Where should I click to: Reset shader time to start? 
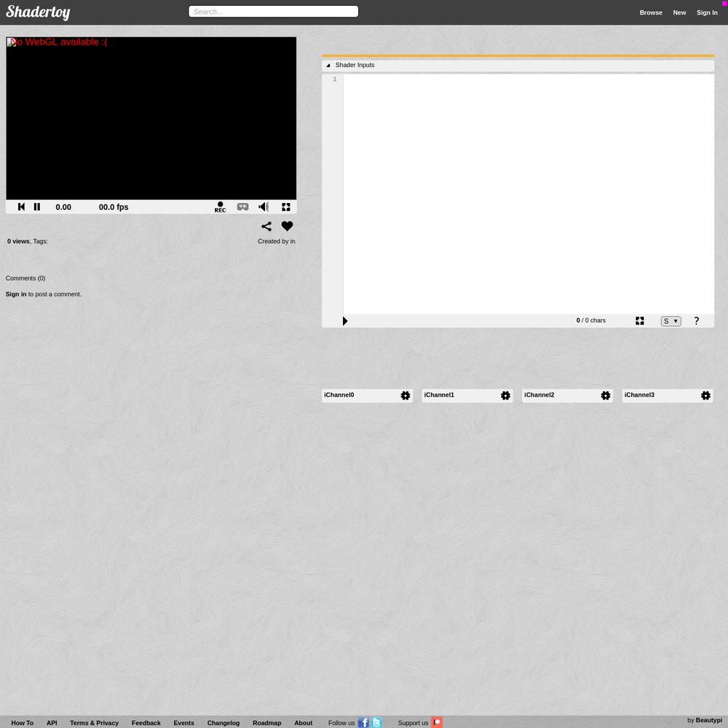click(x=21, y=207)
